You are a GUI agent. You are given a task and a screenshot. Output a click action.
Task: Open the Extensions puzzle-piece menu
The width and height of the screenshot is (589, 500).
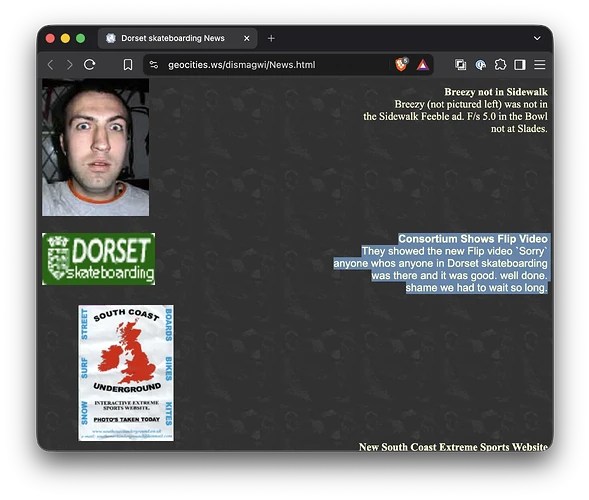500,65
